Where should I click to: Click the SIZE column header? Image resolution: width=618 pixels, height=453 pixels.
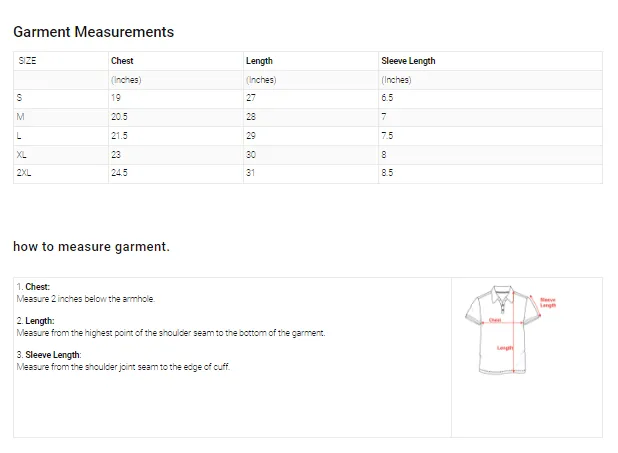coord(28,61)
